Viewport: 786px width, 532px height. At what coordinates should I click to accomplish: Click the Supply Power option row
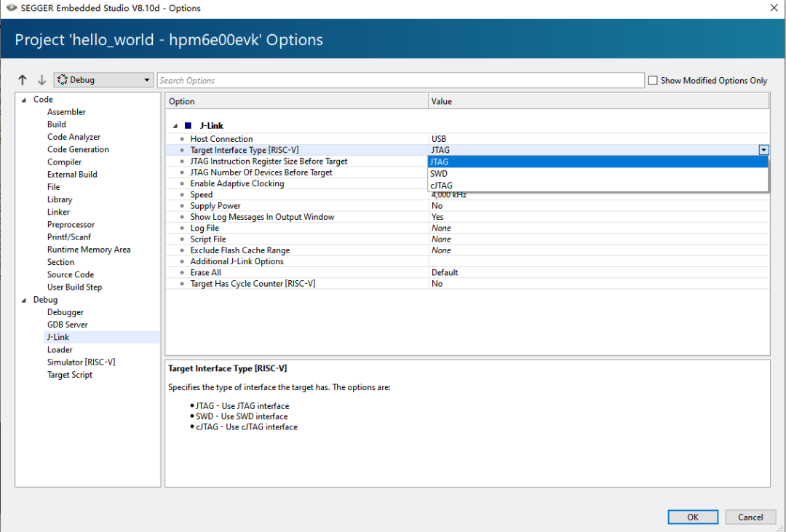[x=467, y=205]
